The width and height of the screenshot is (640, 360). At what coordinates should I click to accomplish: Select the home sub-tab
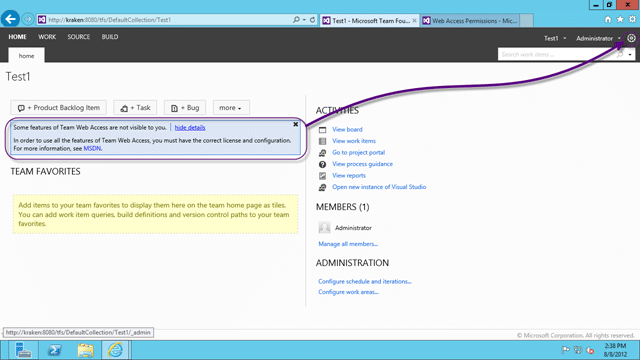point(27,56)
